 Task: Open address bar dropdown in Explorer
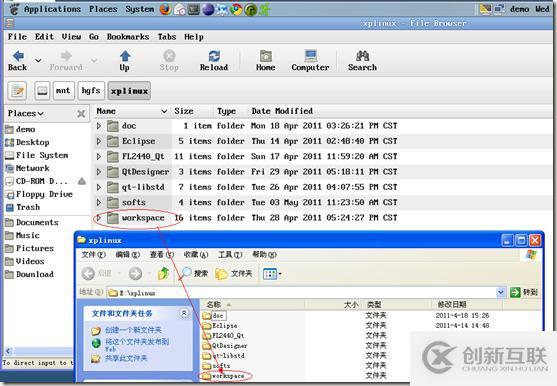pyautogui.click(x=501, y=293)
